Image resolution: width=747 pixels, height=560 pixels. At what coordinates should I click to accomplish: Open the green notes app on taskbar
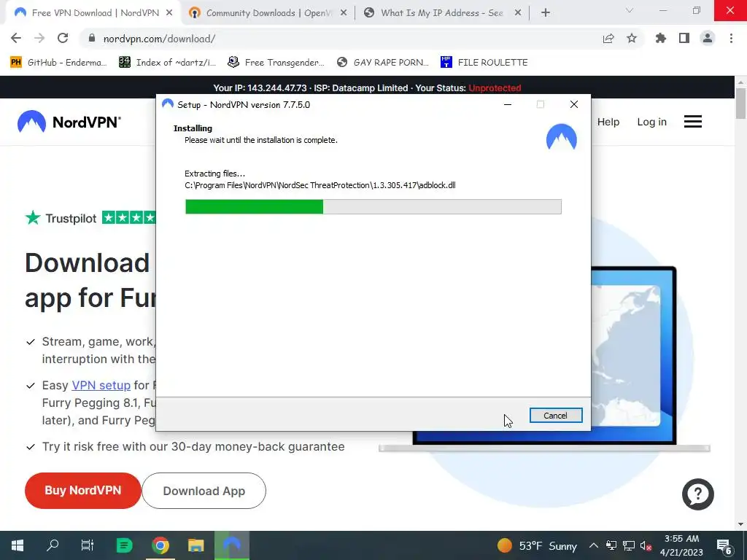(x=124, y=545)
